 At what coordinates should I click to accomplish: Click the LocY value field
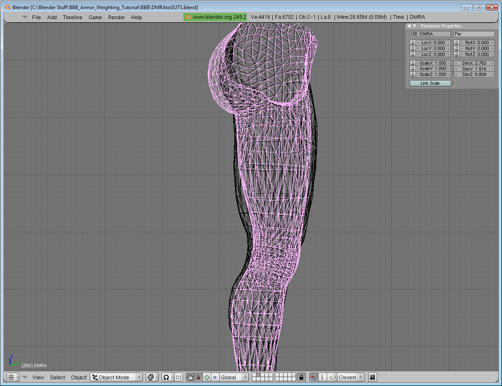click(x=433, y=48)
